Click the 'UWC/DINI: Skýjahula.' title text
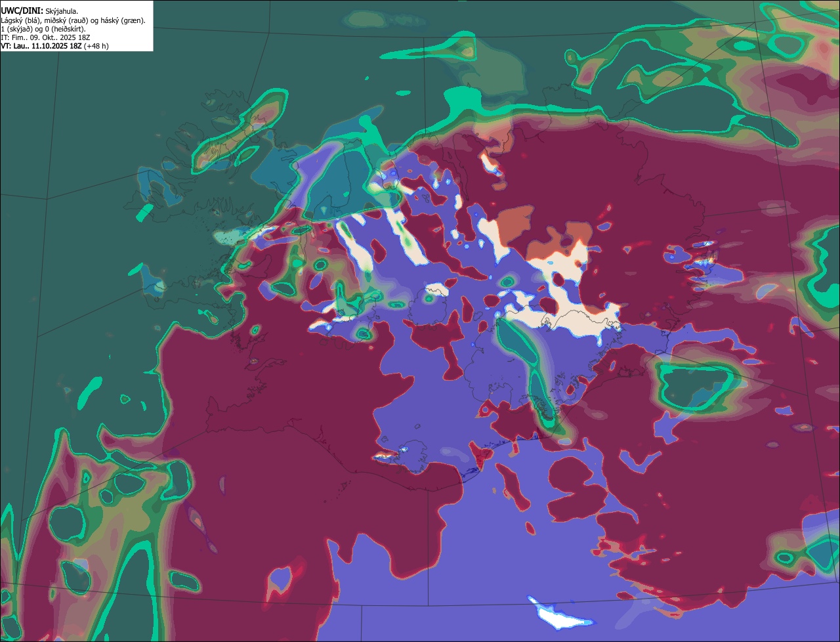The image size is (840, 642). coord(39,11)
